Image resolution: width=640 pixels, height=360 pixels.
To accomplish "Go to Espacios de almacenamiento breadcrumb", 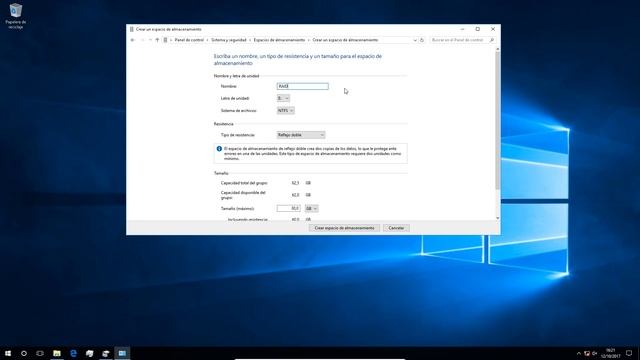I will click(x=279, y=40).
